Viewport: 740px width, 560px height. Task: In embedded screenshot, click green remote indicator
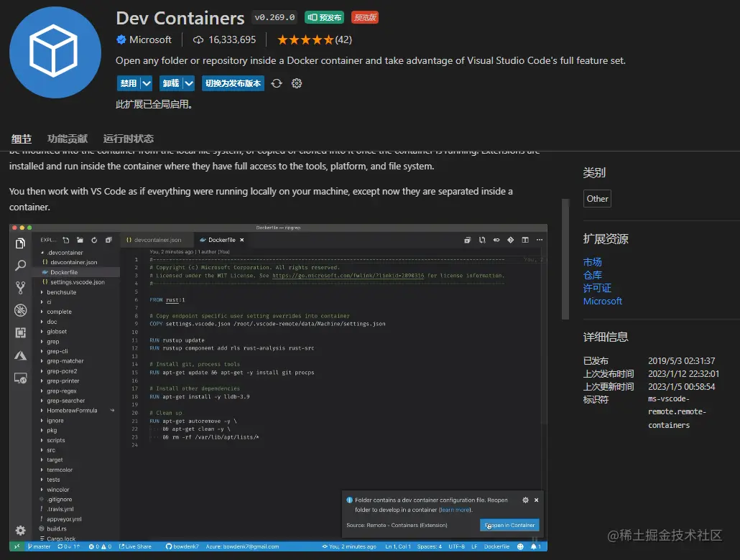tap(17, 547)
